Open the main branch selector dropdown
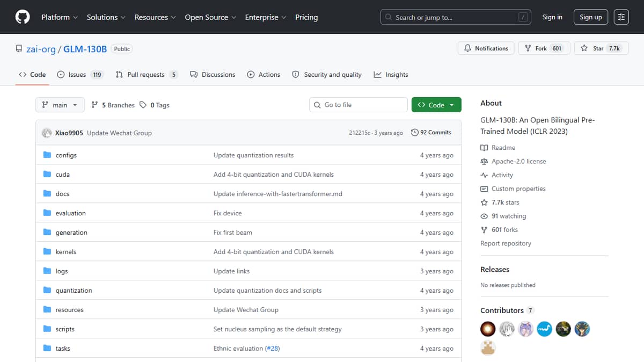The width and height of the screenshot is (644, 362). pos(60,105)
